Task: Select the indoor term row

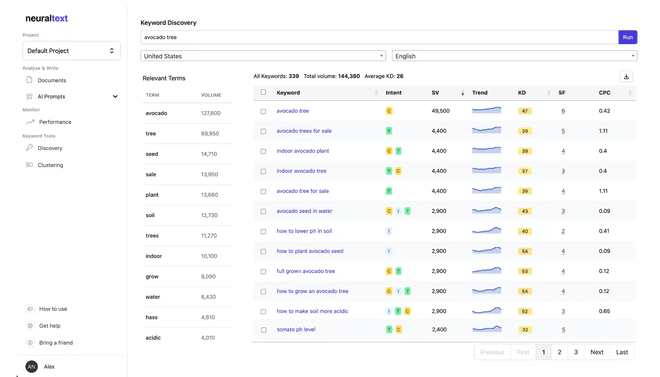Action: click(x=187, y=256)
